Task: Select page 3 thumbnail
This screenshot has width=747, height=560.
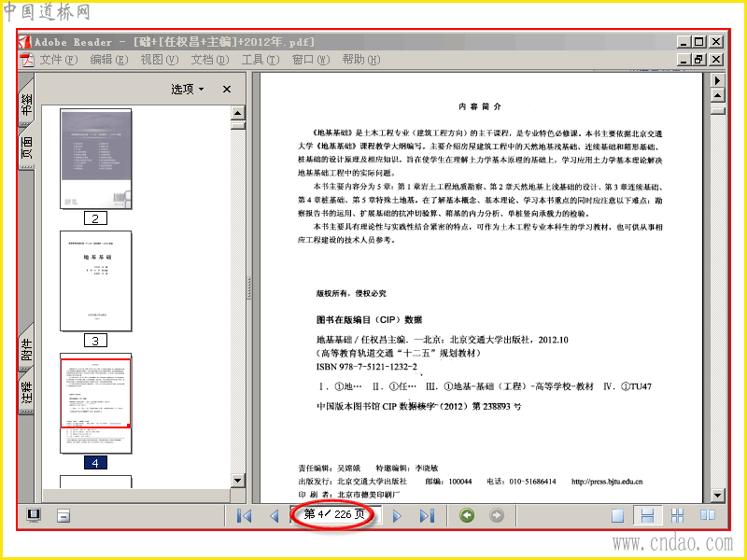Action: click(x=96, y=281)
